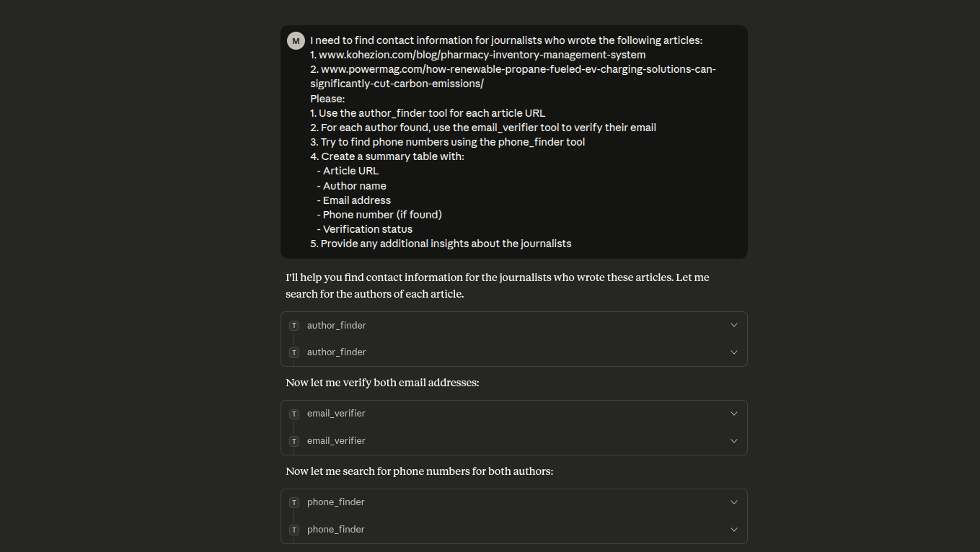980x552 pixels.
Task: Expand the first phone_finder result chevron
Action: 733,502
